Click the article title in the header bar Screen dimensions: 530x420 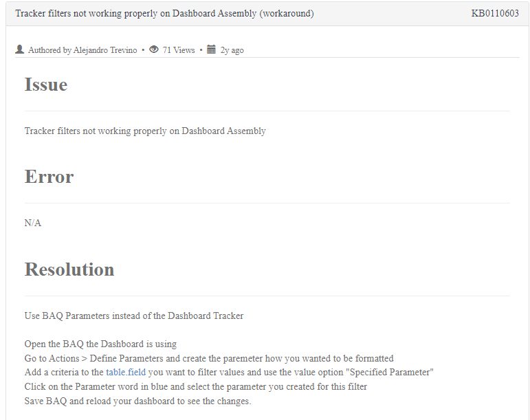[x=164, y=14]
